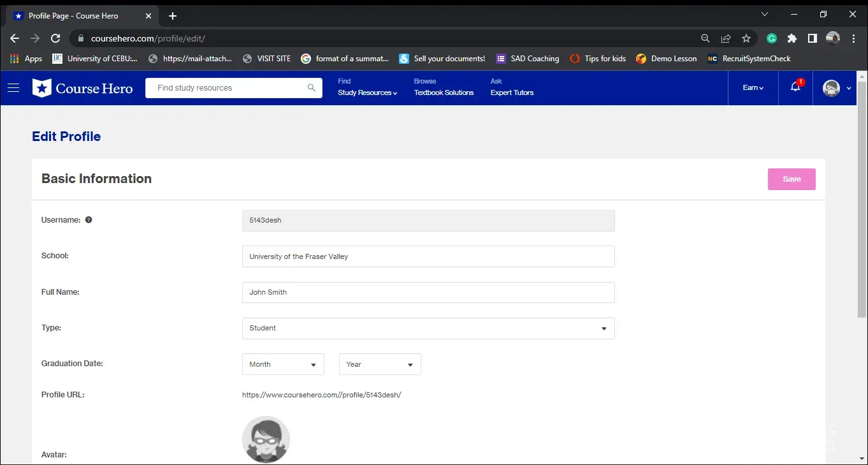Bookmark this page with the star icon

pyautogui.click(x=746, y=38)
